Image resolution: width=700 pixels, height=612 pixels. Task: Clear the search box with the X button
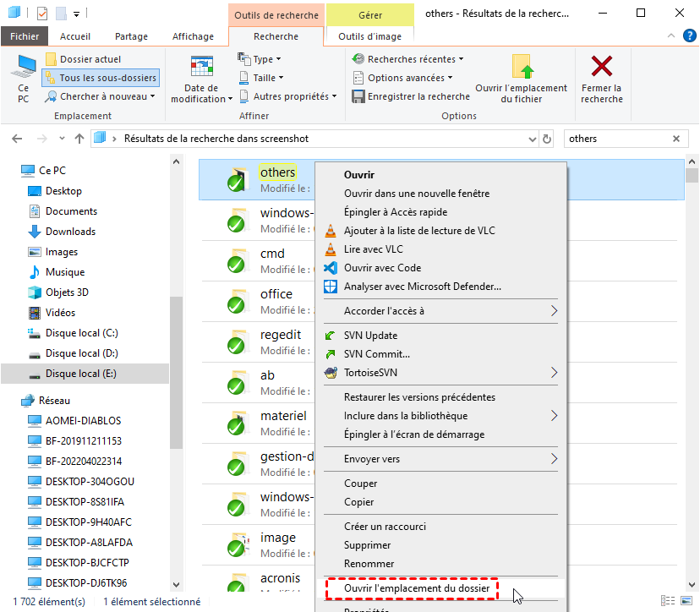click(676, 139)
